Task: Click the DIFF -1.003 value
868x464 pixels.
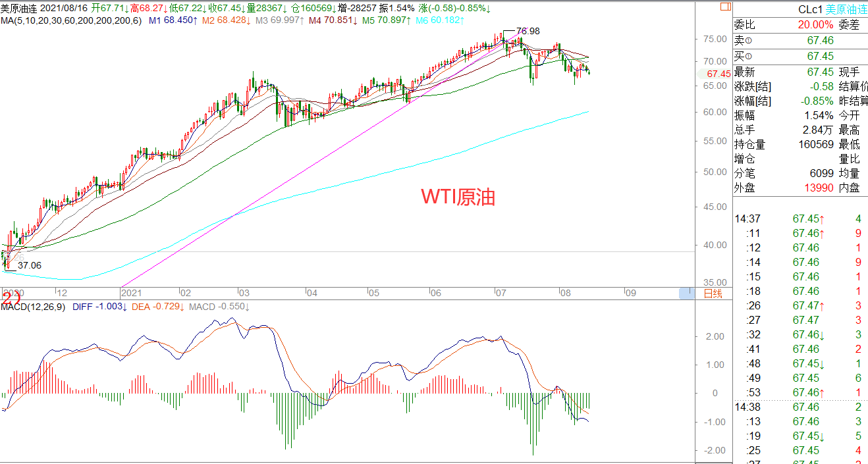Action: [99, 307]
